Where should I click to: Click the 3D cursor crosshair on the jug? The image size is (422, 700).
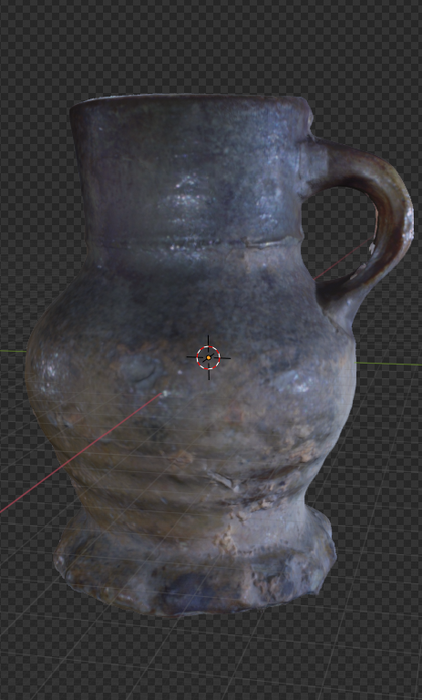[209, 358]
